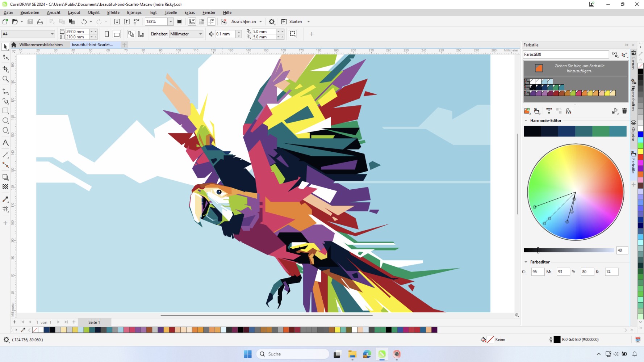
Task: Collapse the Harmonie-Editor section
Action: tap(526, 120)
